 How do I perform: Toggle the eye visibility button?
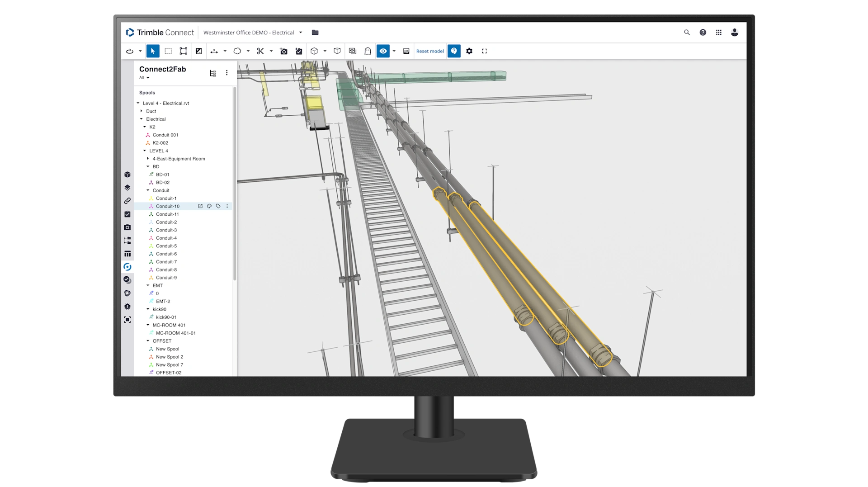(x=383, y=51)
